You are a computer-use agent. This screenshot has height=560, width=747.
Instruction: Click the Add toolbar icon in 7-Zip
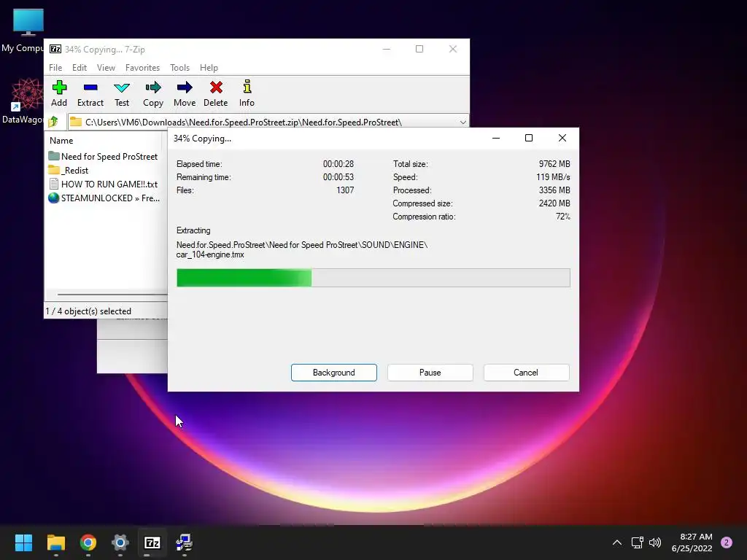(59, 93)
